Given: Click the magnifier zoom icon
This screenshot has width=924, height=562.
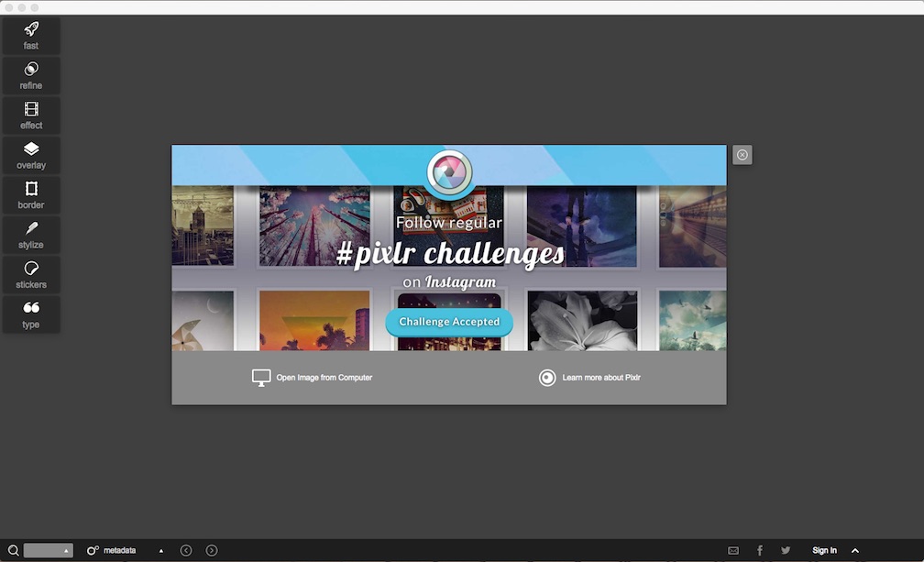Looking at the screenshot, I should (13, 551).
